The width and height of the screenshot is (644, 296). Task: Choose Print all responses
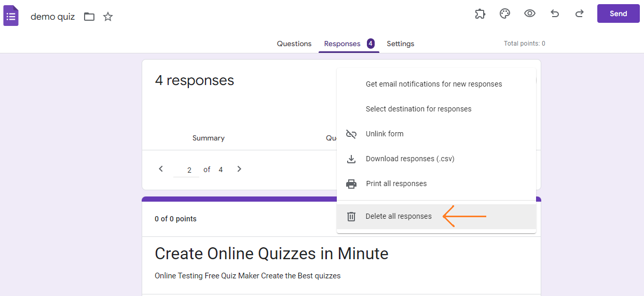[x=396, y=184]
